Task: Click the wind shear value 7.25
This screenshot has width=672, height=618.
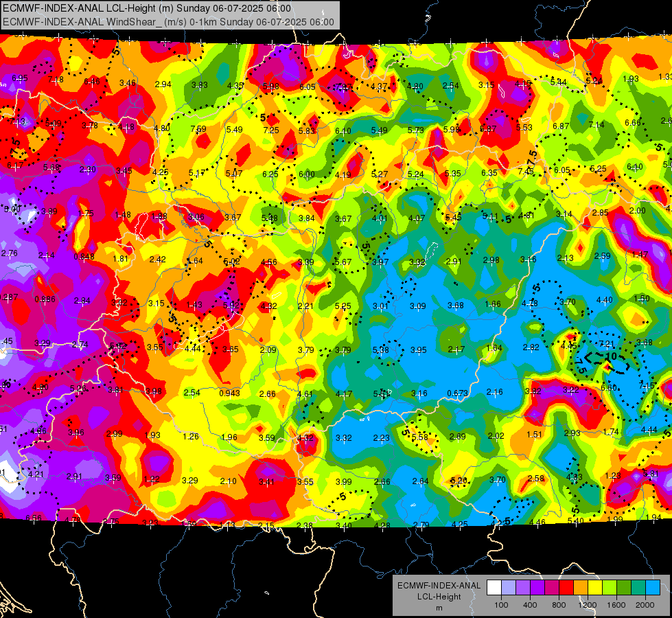Action: click(x=271, y=130)
